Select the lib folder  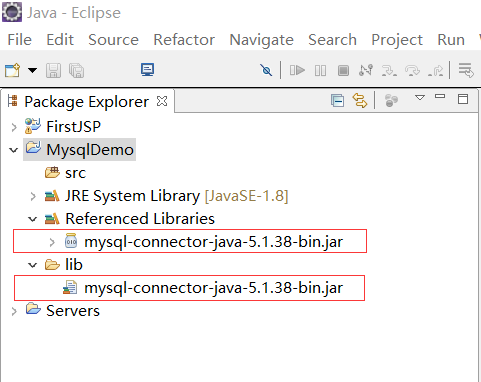tap(74, 265)
